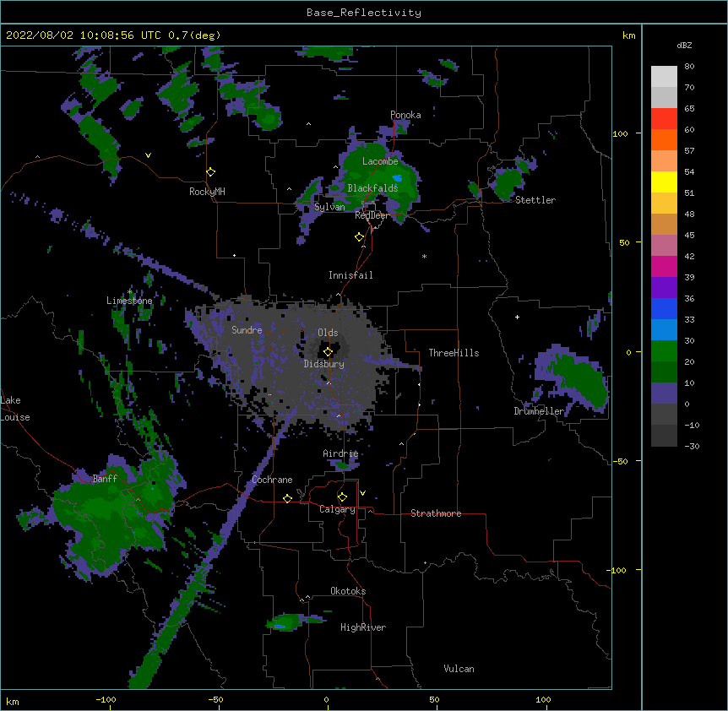Select the orange 57-60 dBZ legend swatch

click(x=664, y=139)
